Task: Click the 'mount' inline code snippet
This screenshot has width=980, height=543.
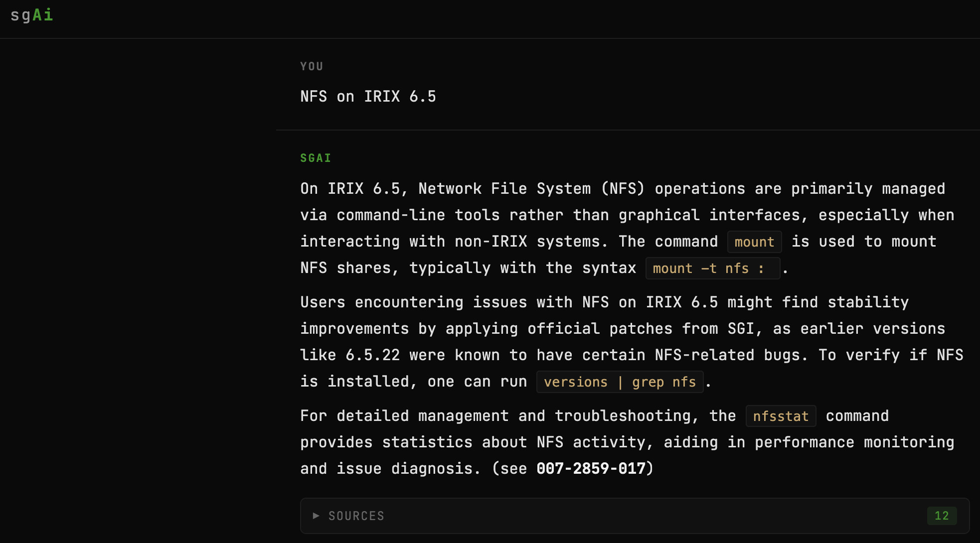Action: point(754,242)
